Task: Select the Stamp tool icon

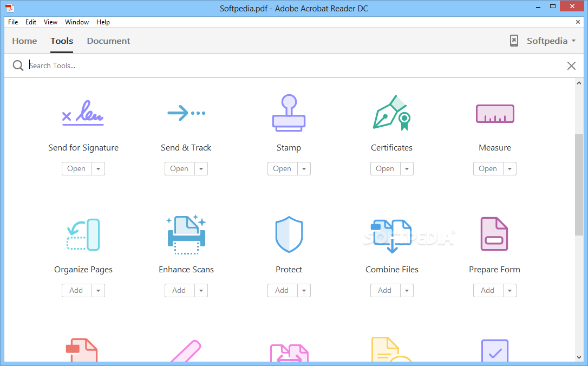Action: coord(289,113)
